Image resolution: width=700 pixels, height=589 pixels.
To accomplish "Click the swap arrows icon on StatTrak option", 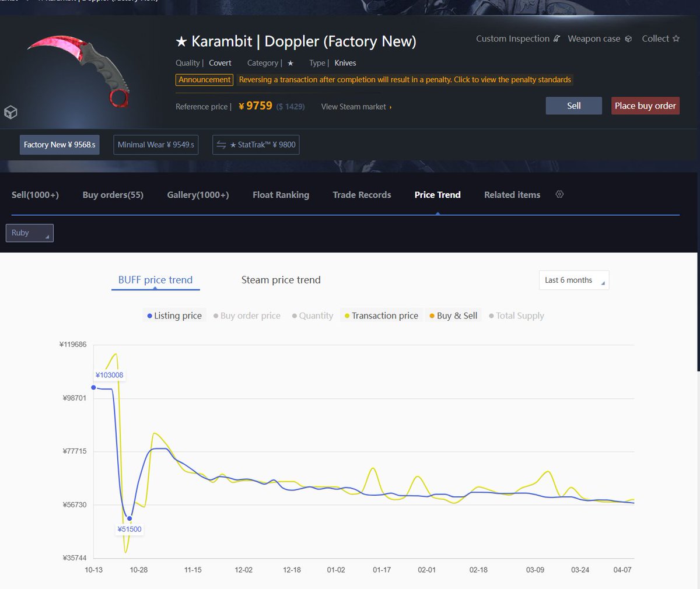I will coord(221,145).
